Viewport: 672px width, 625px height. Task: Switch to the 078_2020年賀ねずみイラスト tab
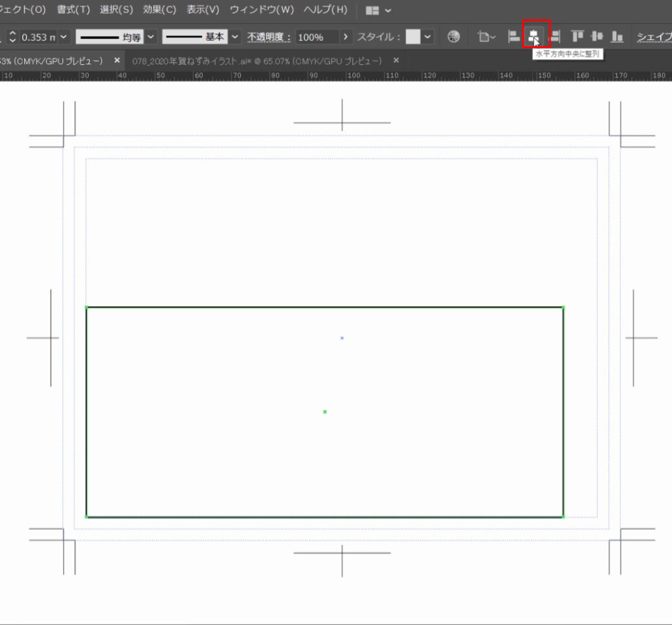pyautogui.click(x=257, y=61)
